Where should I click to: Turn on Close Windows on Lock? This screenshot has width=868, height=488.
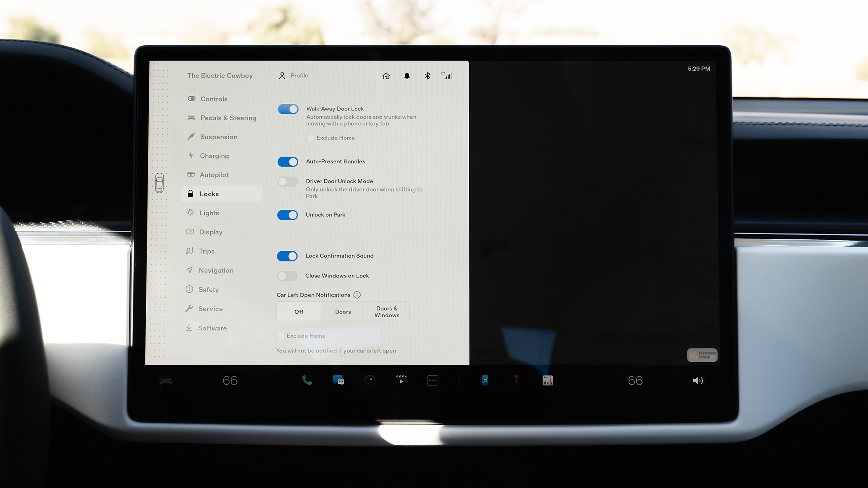[x=287, y=276]
